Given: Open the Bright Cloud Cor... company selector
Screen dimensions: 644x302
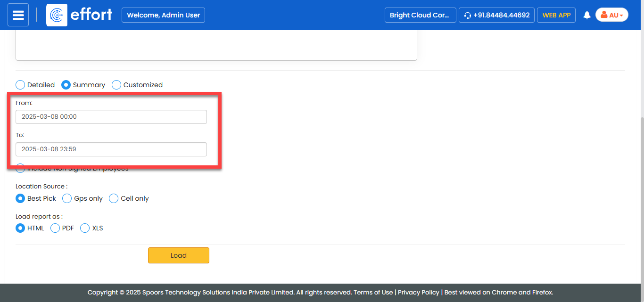Looking at the screenshot, I should pos(420,15).
